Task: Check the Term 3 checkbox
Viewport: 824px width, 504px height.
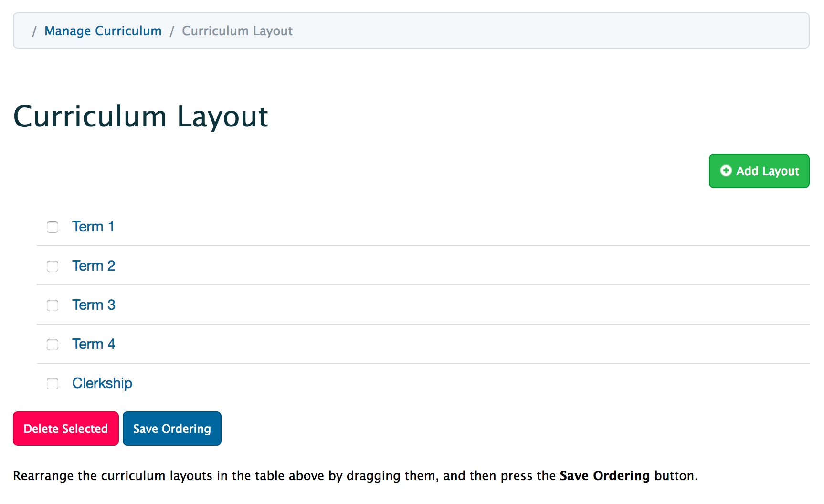Action: click(53, 305)
